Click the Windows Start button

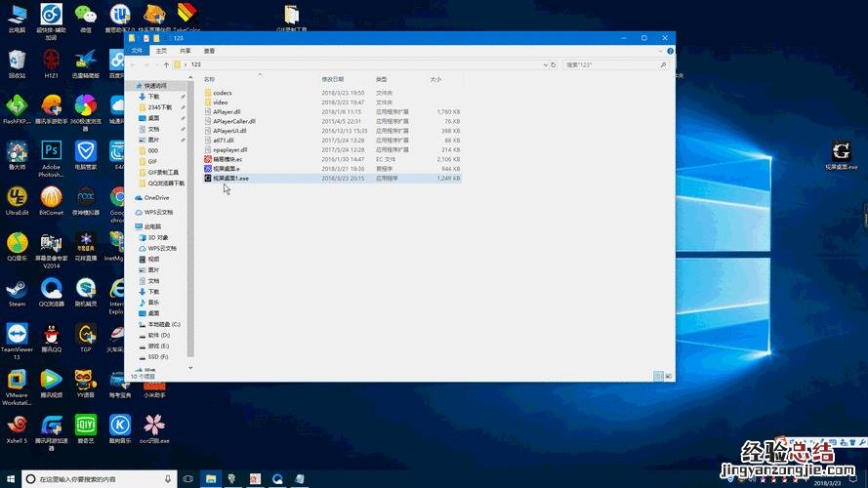point(9,479)
